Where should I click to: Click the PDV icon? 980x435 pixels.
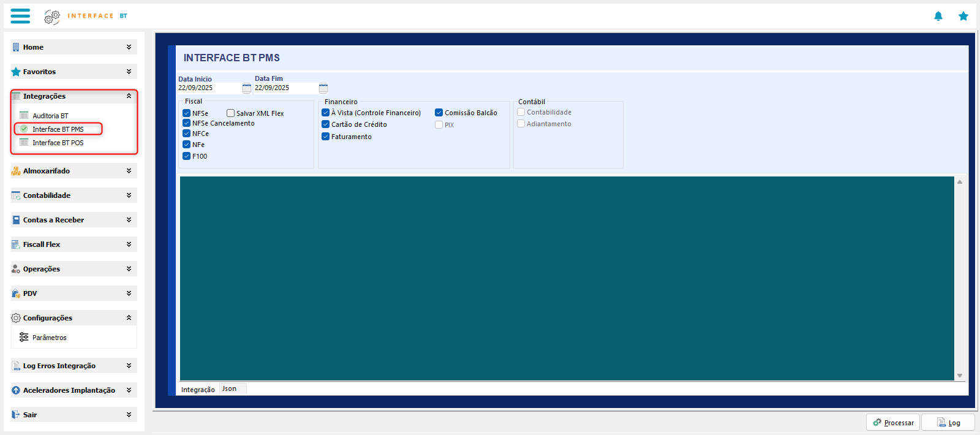click(16, 293)
